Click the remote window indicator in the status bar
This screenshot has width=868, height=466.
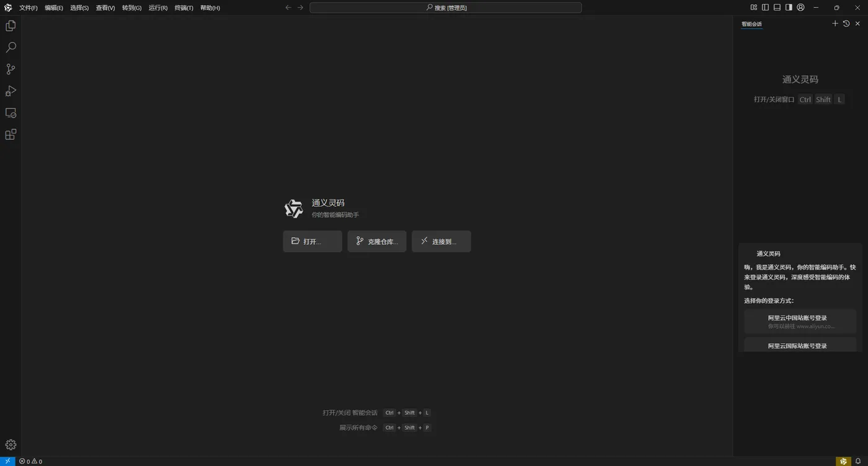[x=7, y=461]
